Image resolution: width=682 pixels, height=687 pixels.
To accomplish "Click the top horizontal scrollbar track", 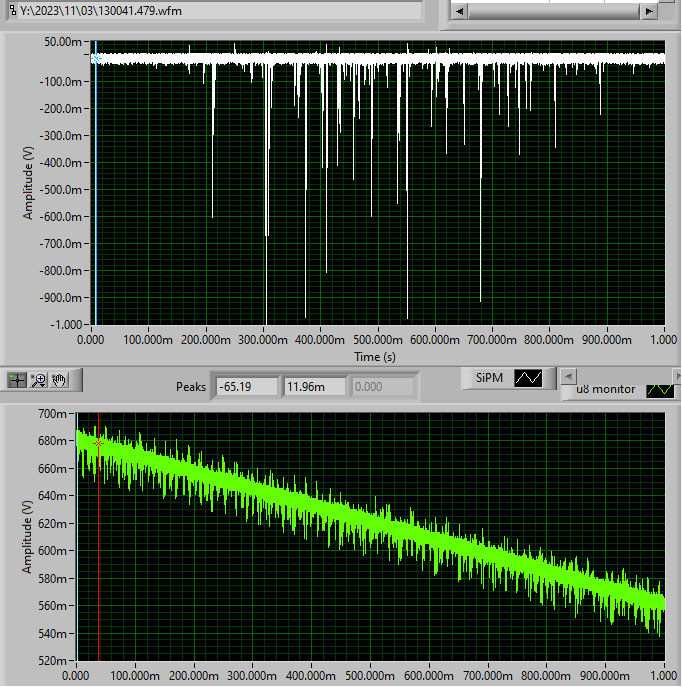I will pyautogui.click(x=554, y=12).
